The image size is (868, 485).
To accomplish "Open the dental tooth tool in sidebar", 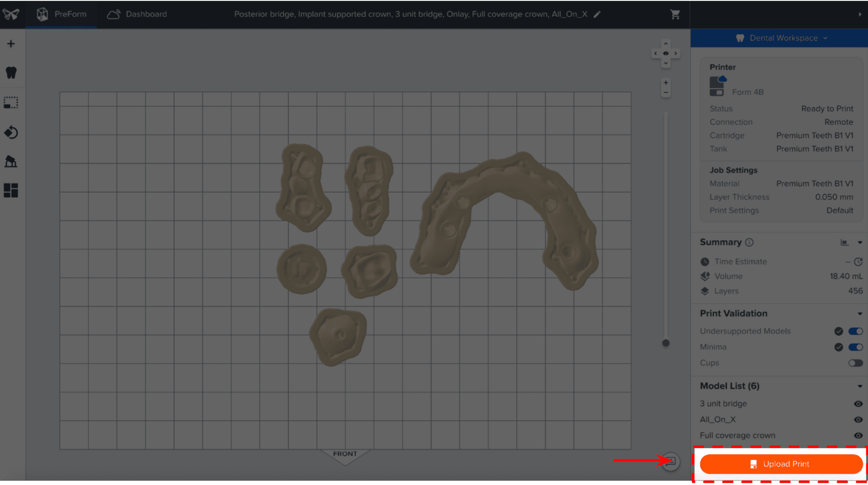I will [x=11, y=73].
